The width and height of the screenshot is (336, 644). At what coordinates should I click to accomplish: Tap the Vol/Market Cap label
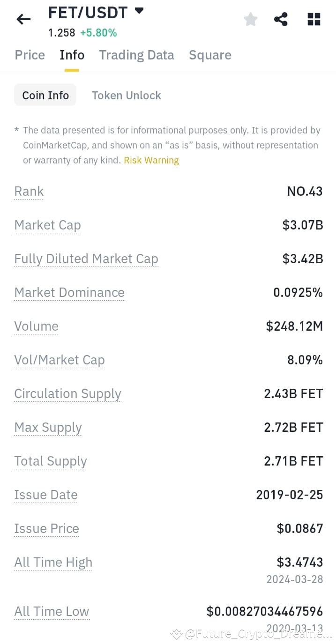(x=60, y=360)
